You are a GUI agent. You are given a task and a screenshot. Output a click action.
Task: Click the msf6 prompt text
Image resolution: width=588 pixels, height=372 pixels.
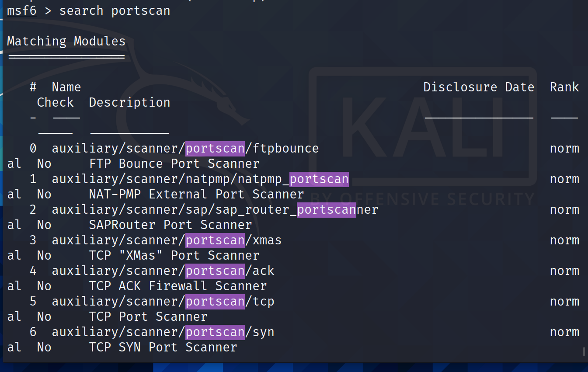[x=22, y=10]
